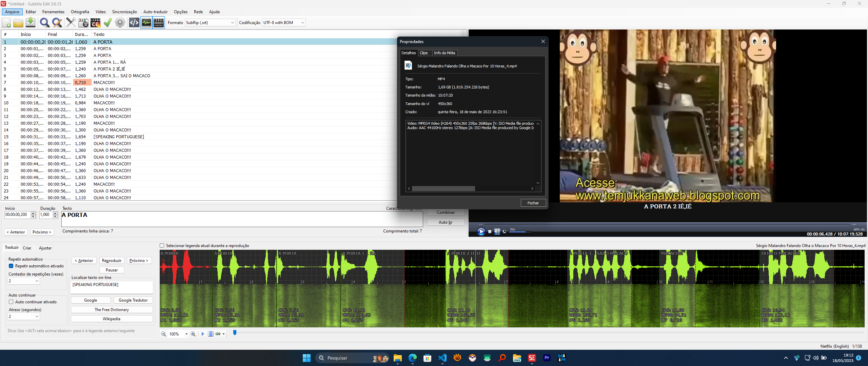Open the spell check tool
Screen dimensions: 868x366
pos(108,22)
